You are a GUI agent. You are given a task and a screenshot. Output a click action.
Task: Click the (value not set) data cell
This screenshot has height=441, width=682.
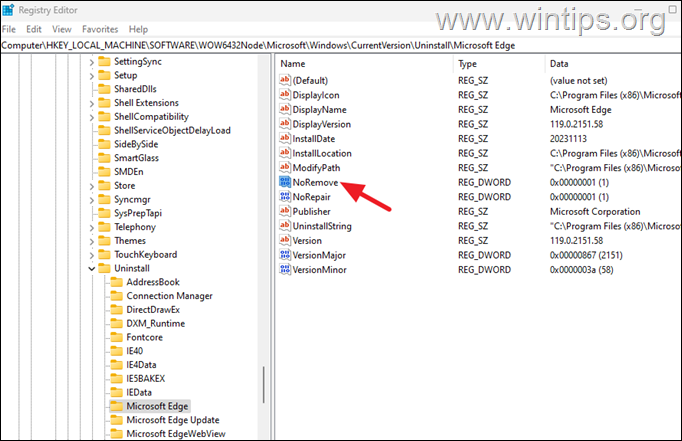(x=578, y=80)
